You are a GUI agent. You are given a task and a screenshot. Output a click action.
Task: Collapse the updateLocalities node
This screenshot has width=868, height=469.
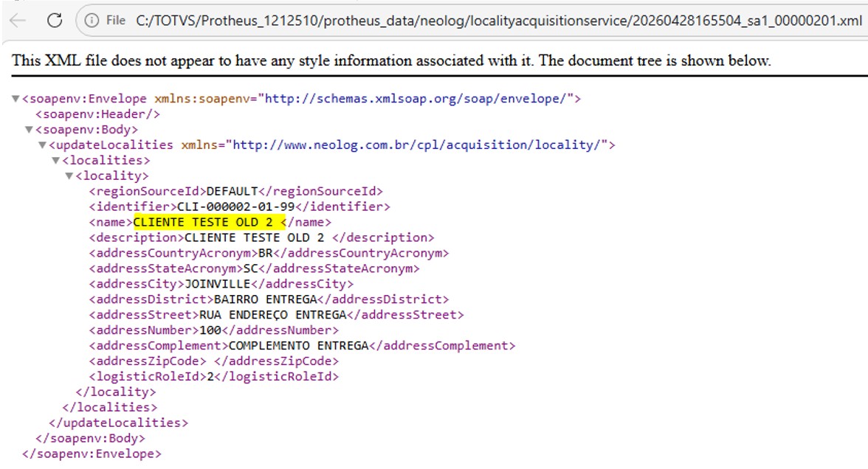[x=42, y=145]
